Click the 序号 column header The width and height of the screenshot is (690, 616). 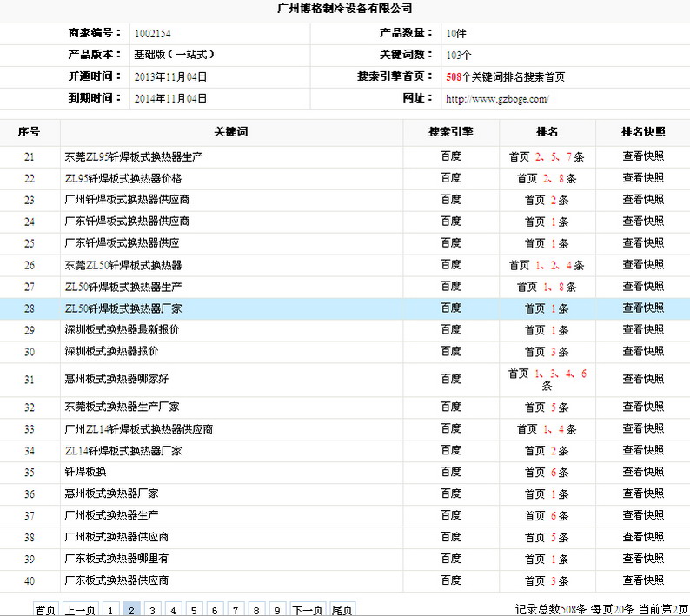pos(29,131)
